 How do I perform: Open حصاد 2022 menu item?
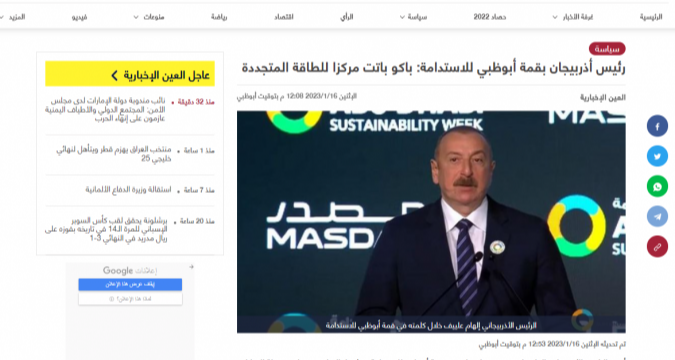490,17
